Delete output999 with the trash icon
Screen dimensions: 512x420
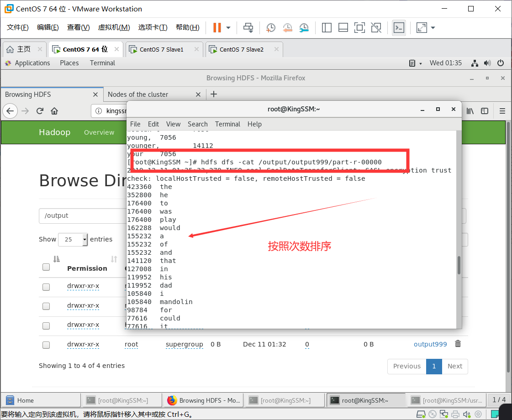click(x=458, y=344)
